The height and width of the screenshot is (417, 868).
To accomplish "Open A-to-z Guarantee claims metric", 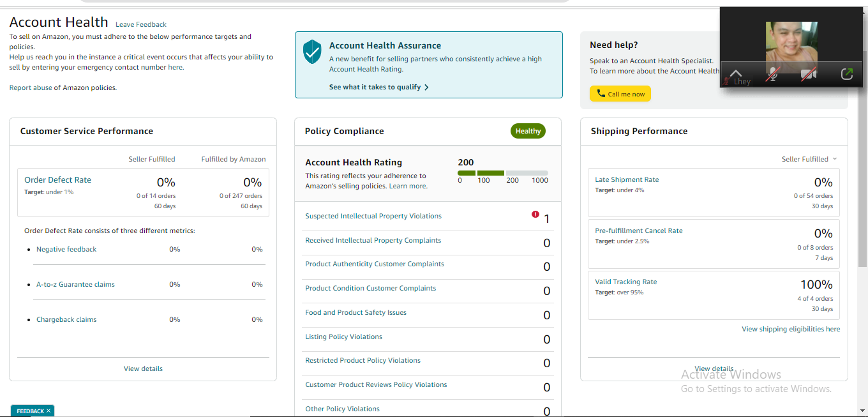I will pyautogui.click(x=75, y=284).
